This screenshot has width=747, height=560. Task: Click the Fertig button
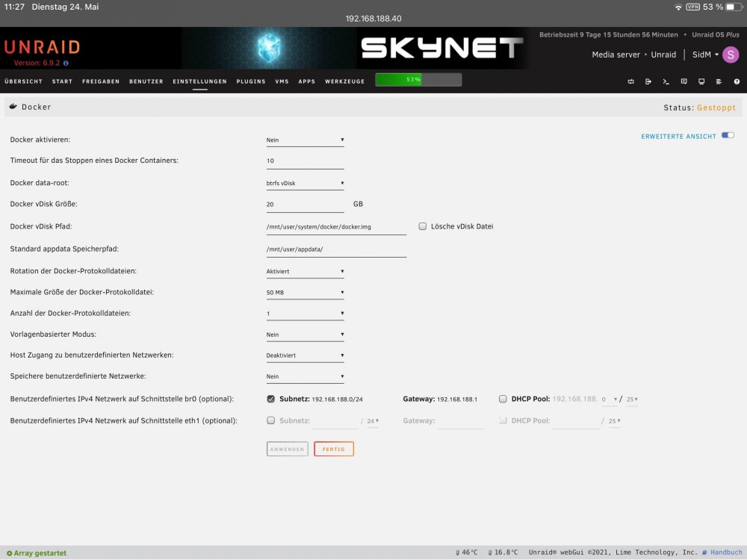pyautogui.click(x=333, y=449)
